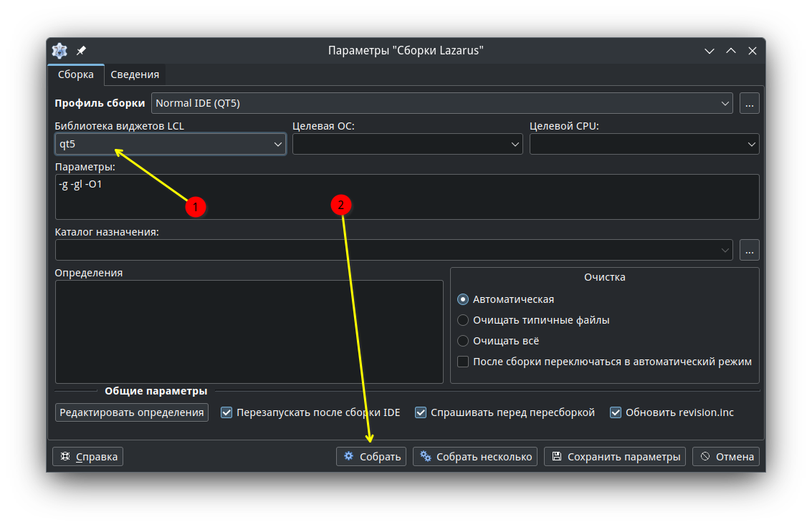Click the Lazarus app icon in title bar

point(59,51)
